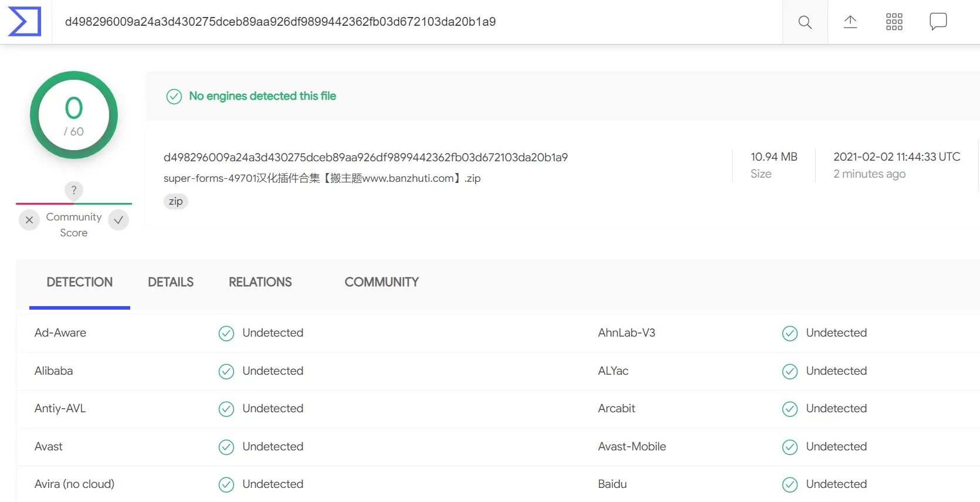Screen dimensions: 980x502
Task: Click the VirusTotal sigma logo
Action: 25,22
